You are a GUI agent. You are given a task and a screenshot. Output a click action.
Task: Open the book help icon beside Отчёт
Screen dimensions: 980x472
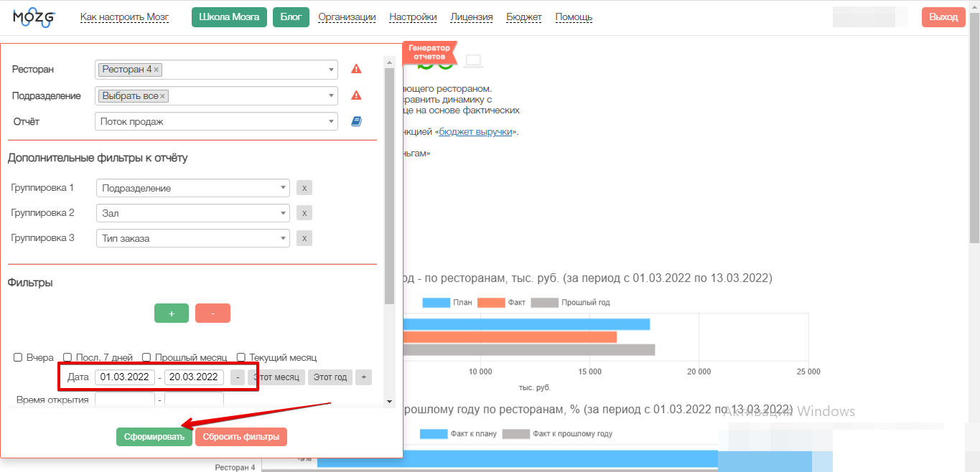point(356,122)
